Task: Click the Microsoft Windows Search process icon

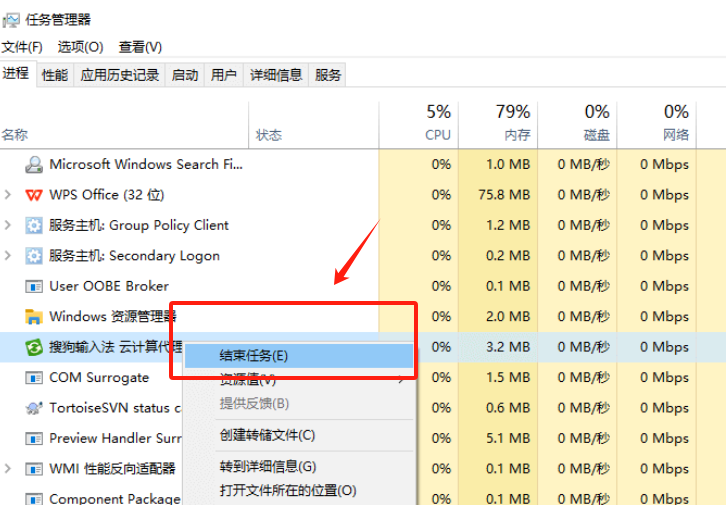Action: tap(34, 165)
